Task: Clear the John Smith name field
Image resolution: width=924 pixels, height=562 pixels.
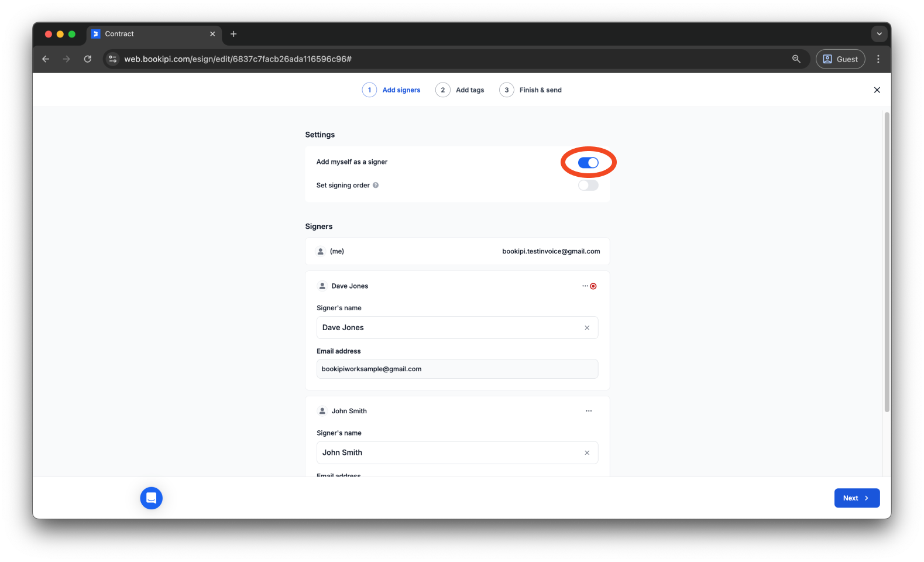Action: coord(587,453)
